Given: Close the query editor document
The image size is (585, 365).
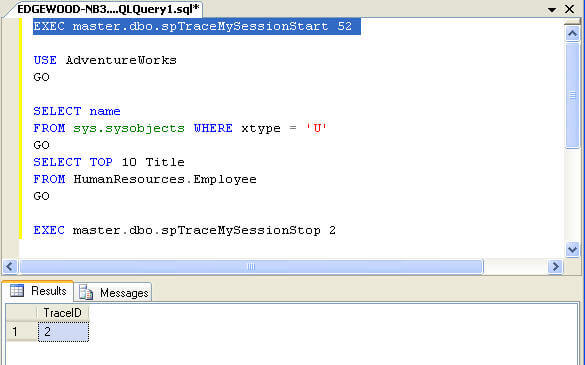Looking at the screenshot, I should click(569, 9).
